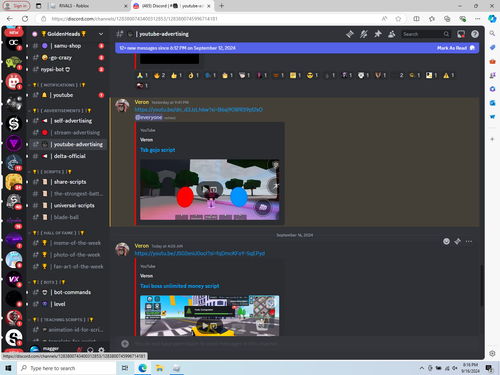Toggle the member list icon

392,34
